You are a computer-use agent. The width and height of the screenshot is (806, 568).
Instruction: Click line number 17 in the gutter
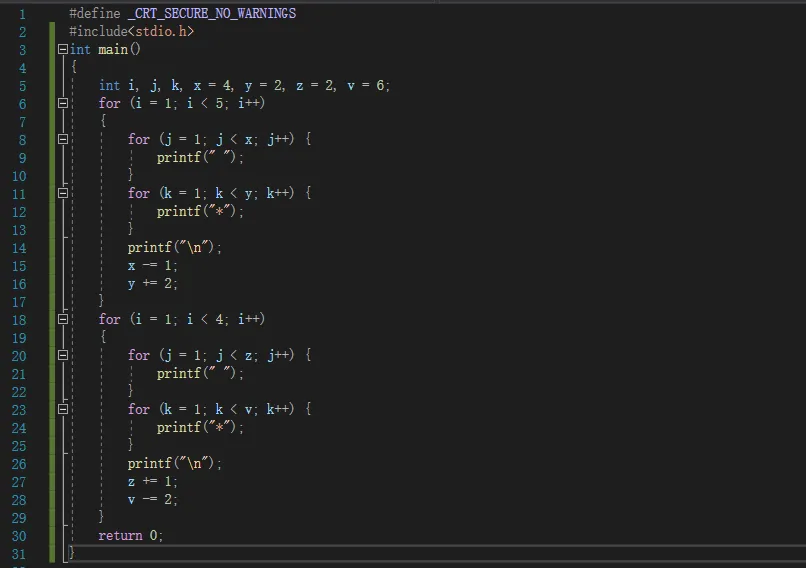[x=19, y=302]
